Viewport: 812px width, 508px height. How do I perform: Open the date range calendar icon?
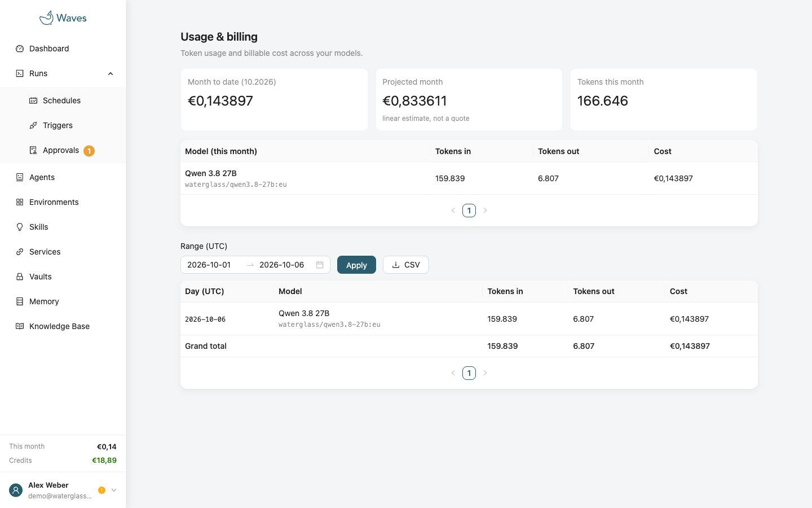320,265
